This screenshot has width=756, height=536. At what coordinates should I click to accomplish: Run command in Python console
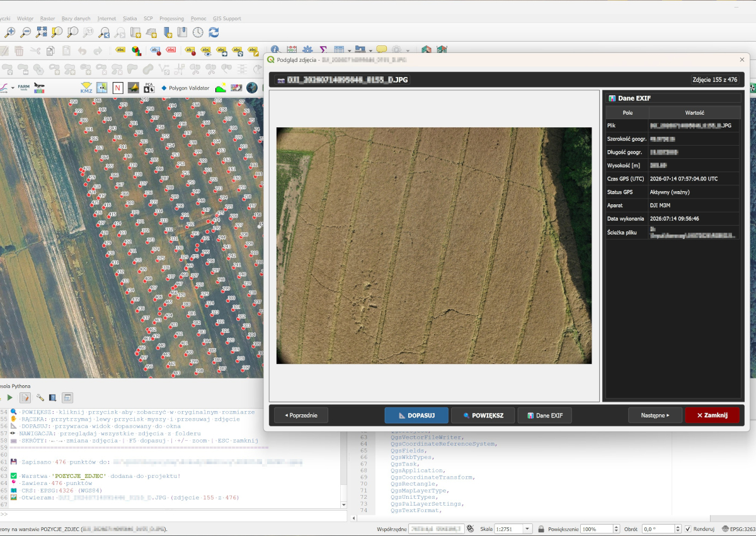[9, 398]
